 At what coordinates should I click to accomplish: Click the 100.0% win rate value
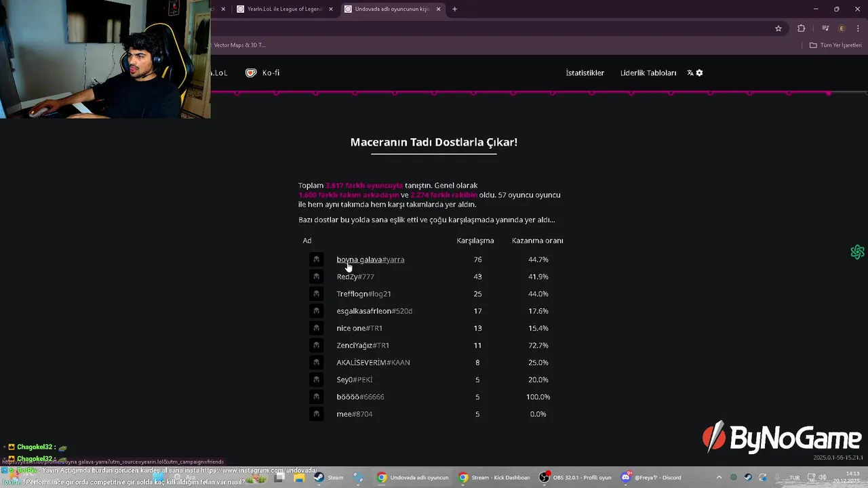pyautogui.click(x=538, y=396)
